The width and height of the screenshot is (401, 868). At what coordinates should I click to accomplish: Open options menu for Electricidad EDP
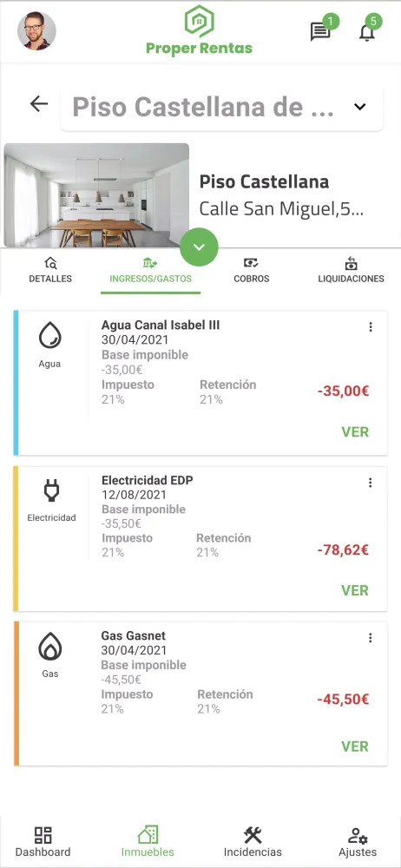(371, 483)
